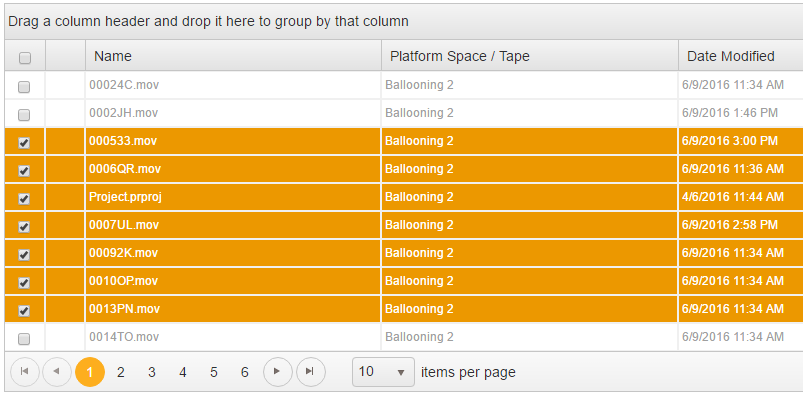Viewport: 803px width, 395px height.
Task: Click the file name 0007UL.mov
Action: pos(124,224)
